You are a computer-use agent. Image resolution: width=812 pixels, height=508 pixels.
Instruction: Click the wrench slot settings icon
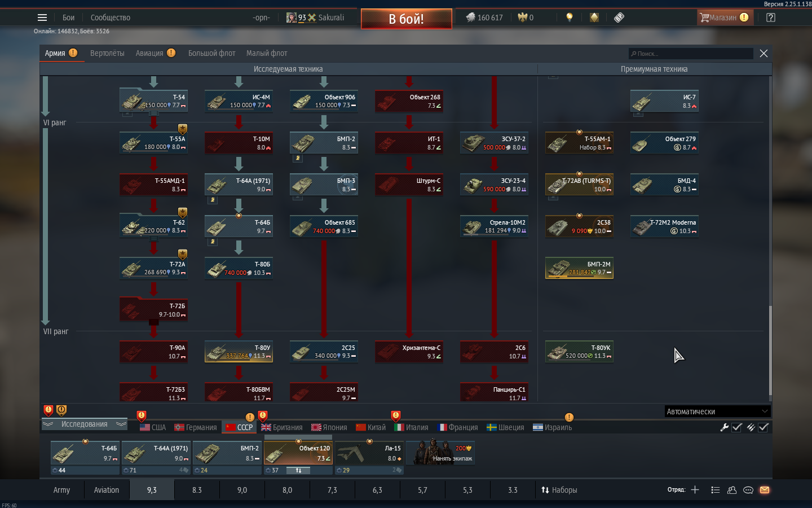[725, 427]
